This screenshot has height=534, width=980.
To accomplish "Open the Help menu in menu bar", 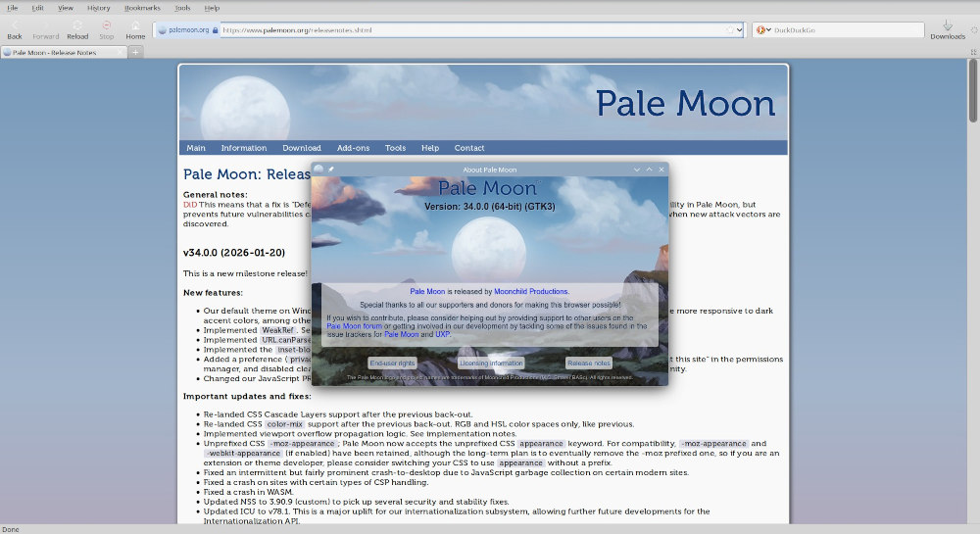I will click(212, 8).
